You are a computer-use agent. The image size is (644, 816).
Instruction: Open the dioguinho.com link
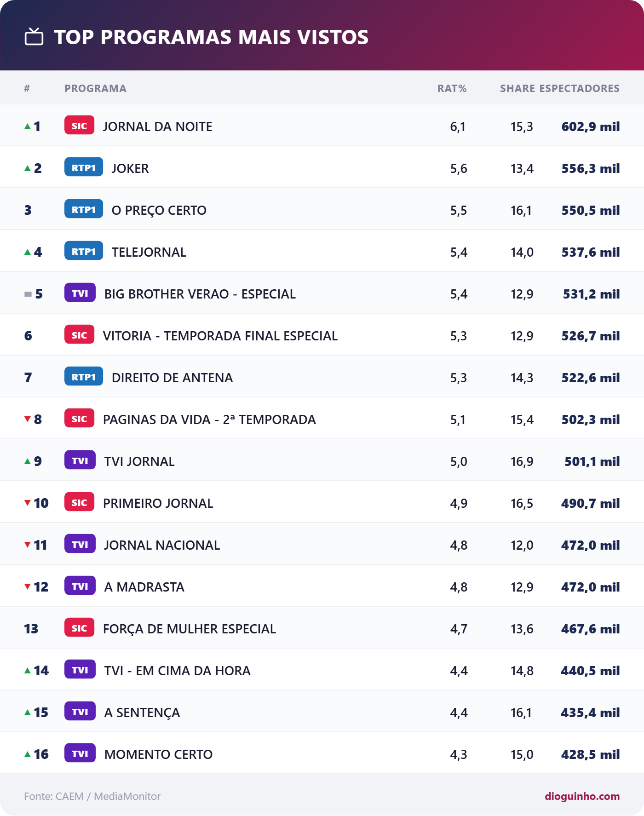coord(582,796)
